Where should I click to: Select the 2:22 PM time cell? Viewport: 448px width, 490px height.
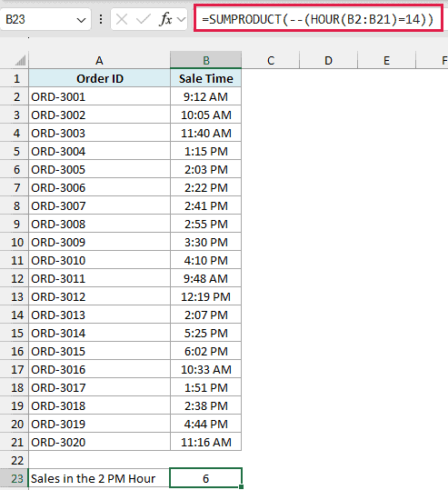coord(206,187)
